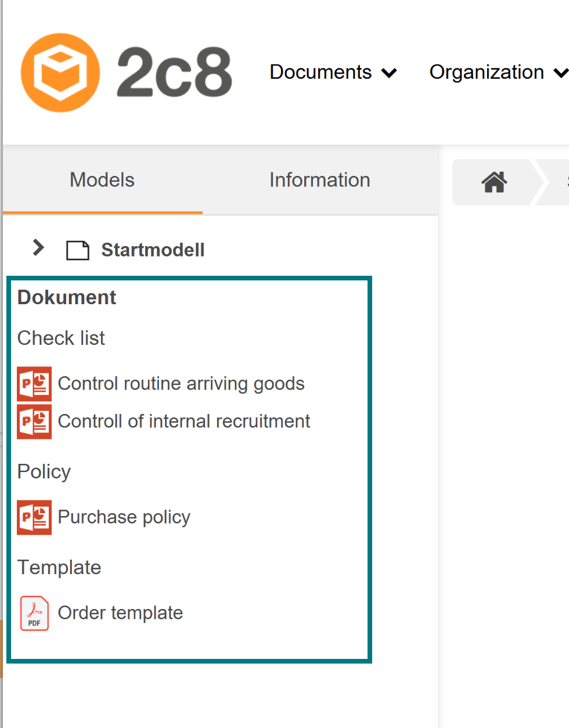The height and width of the screenshot is (728, 569).
Task: Open the home breadcrumb icon
Action: click(x=494, y=182)
